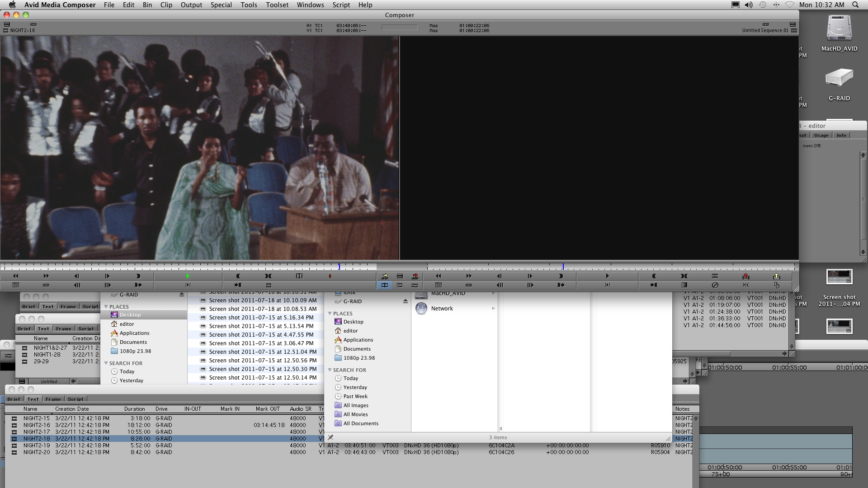868x488 pixels.
Task: Click the yellow Splice-In arrow button
Action: pos(385,276)
